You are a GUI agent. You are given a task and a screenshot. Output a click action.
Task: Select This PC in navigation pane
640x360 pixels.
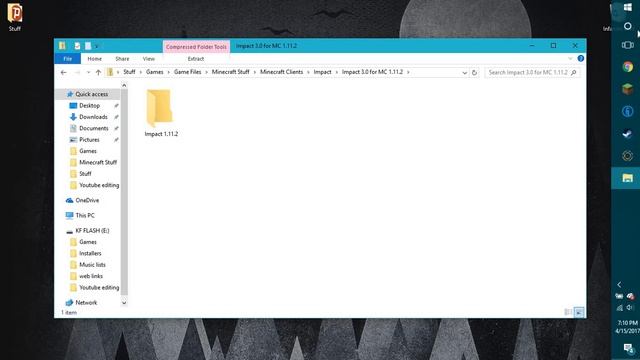click(x=84, y=215)
